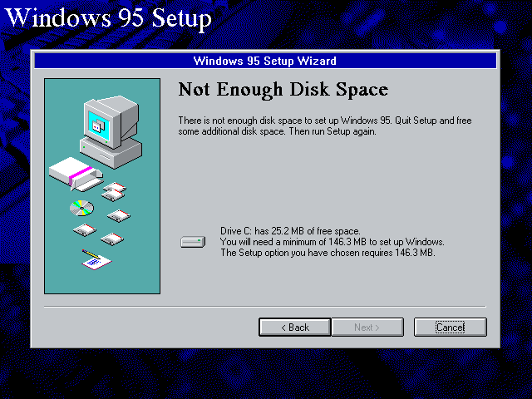Click the hard drive icon beside Drive C text

[193, 242]
